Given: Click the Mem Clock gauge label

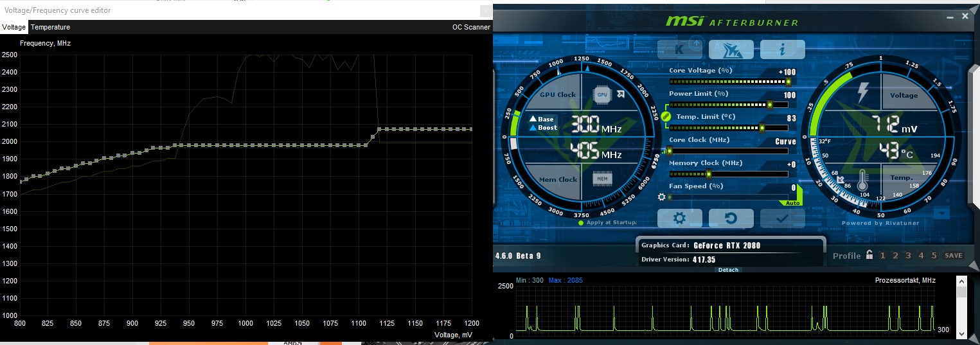Looking at the screenshot, I should [x=558, y=179].
